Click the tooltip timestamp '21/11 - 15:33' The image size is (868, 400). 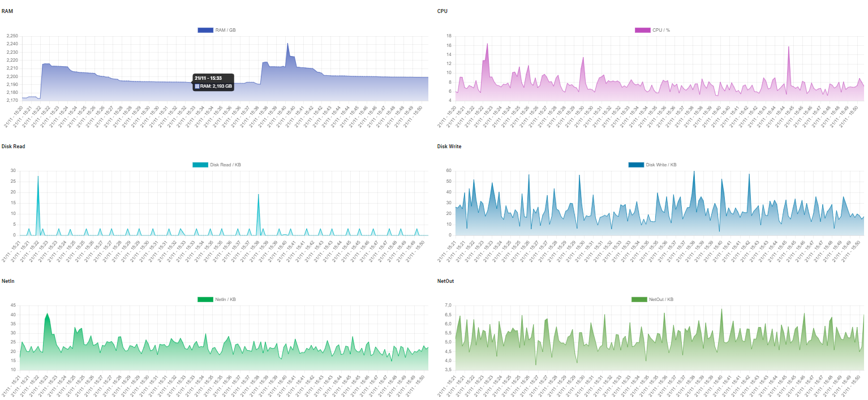208,78
